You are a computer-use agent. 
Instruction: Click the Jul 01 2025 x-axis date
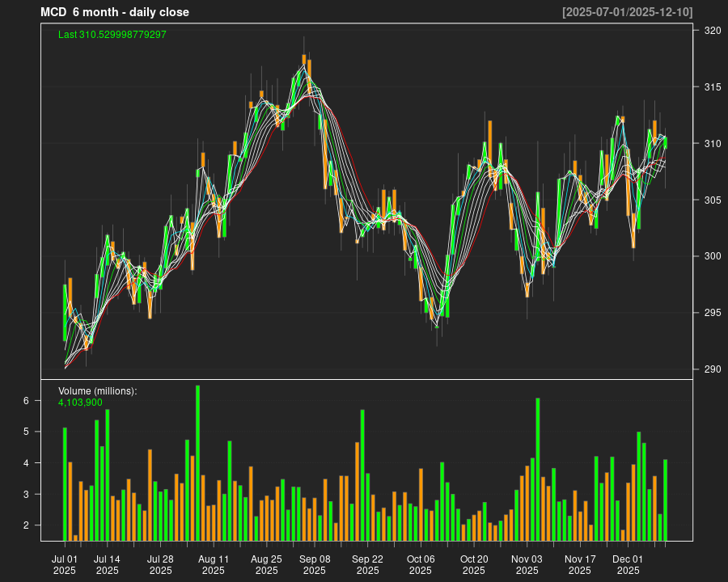pos(65,564)
